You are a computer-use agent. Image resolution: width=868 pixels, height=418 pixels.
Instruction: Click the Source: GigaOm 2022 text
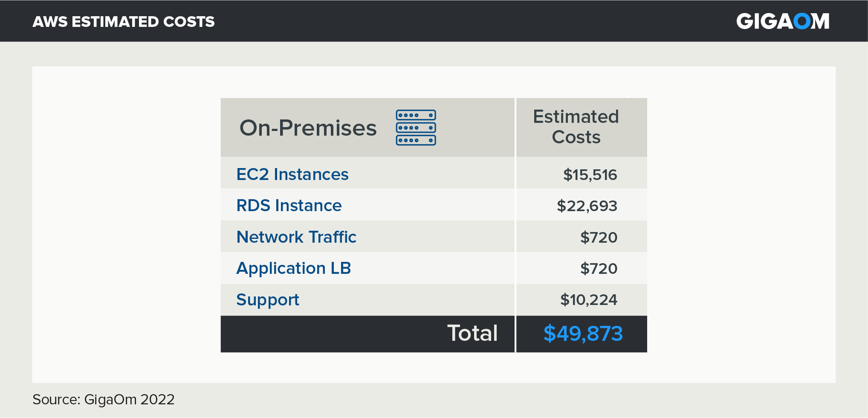coord(104,400)
